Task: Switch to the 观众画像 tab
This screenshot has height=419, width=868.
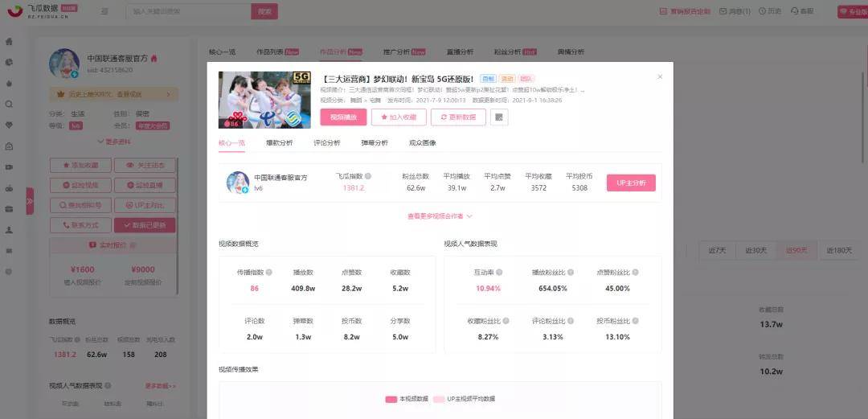Action: [423, 142]
